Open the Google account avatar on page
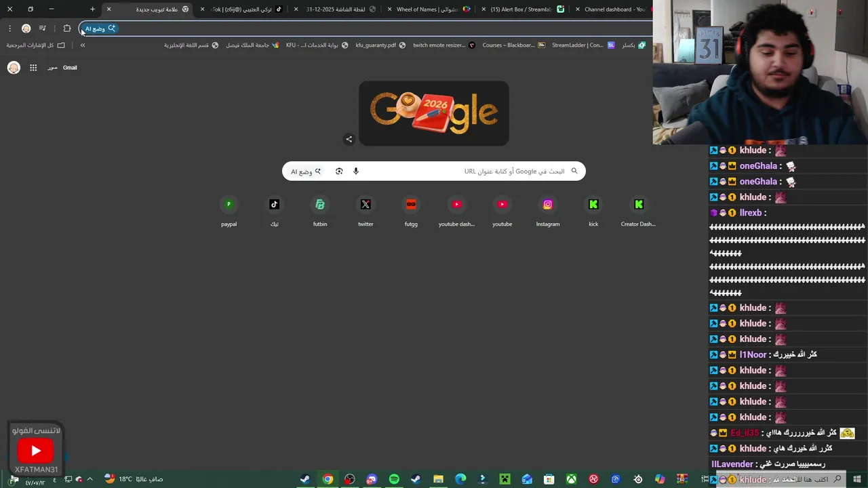Viewport: 868px width, 488px height. pyautogui.click(x=14, y=68)
